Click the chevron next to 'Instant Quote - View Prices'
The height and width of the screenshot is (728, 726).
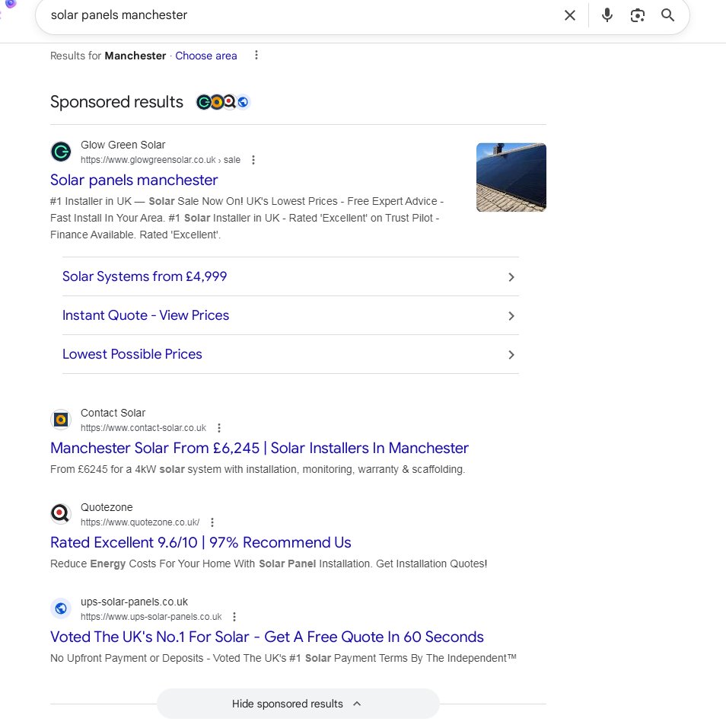(511, 315)
